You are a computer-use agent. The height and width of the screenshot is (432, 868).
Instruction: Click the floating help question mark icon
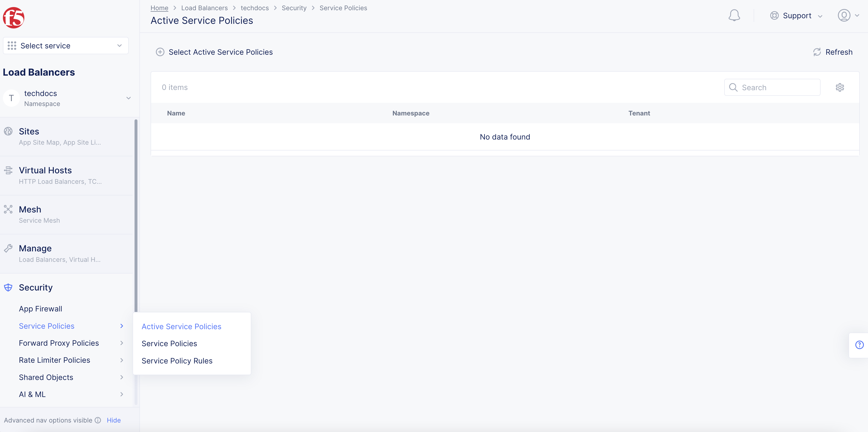tap(859, 345)
